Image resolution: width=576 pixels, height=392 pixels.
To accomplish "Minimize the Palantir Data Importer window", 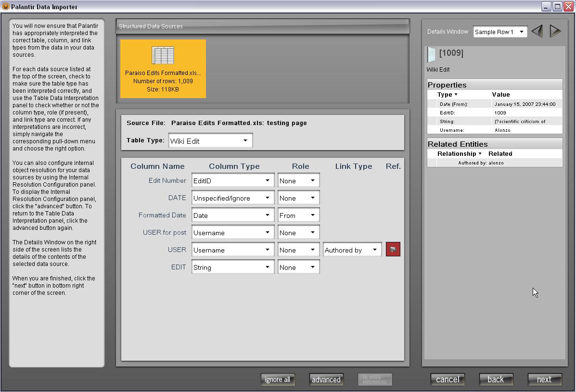I will tap(546, 7).
